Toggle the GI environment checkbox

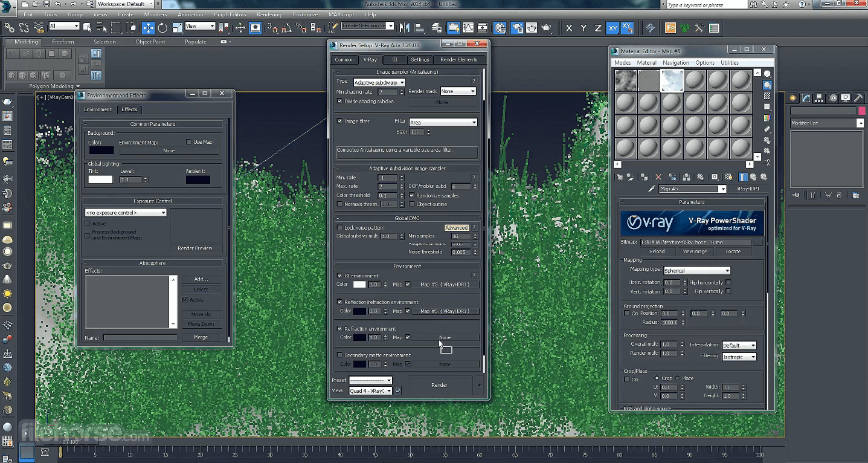(339, 276)
